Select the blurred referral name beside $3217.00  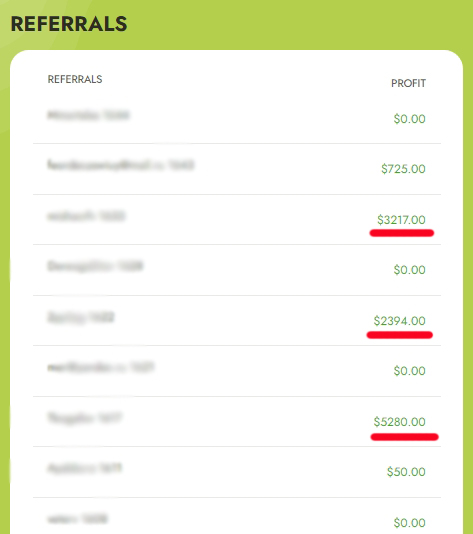coord(86,216)
